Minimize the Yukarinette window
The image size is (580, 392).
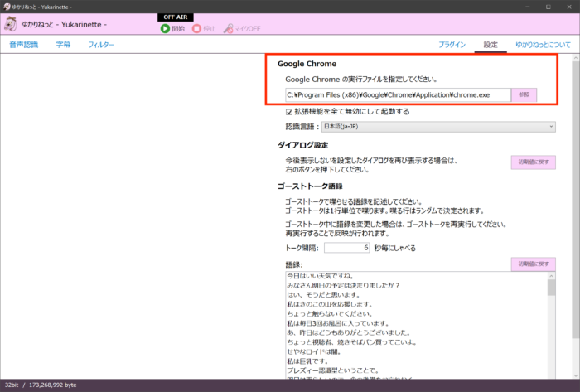click(x=528, y=7)
